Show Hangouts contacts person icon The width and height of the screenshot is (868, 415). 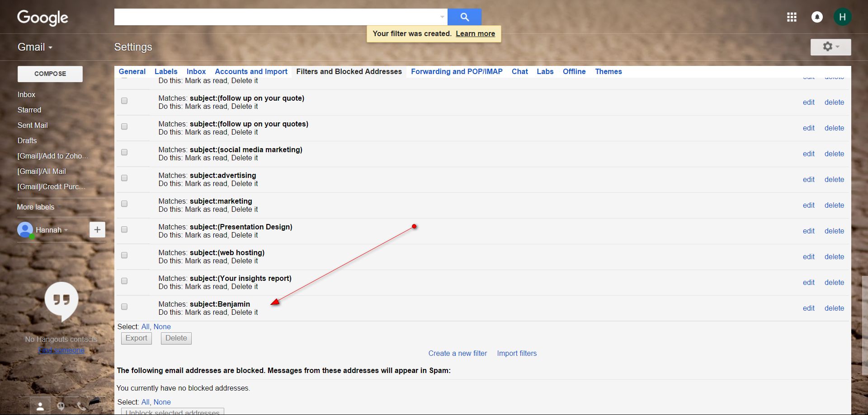pyautogui.click(x=40, y=406)
